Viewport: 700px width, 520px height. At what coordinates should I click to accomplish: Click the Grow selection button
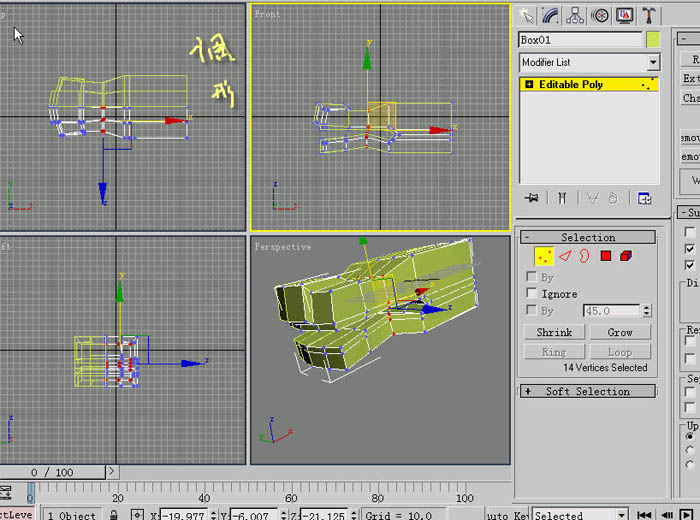pyautogui.click(x=620, y=332)
